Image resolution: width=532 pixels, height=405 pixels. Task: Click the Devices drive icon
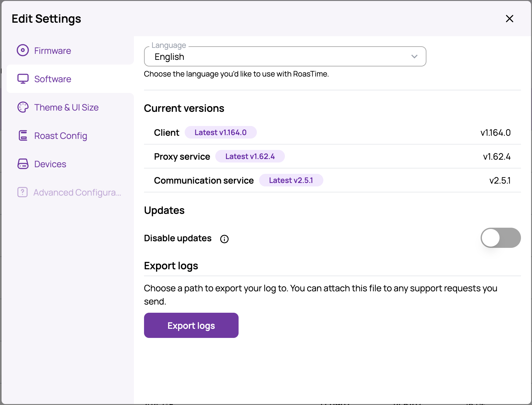click(23, 164)
